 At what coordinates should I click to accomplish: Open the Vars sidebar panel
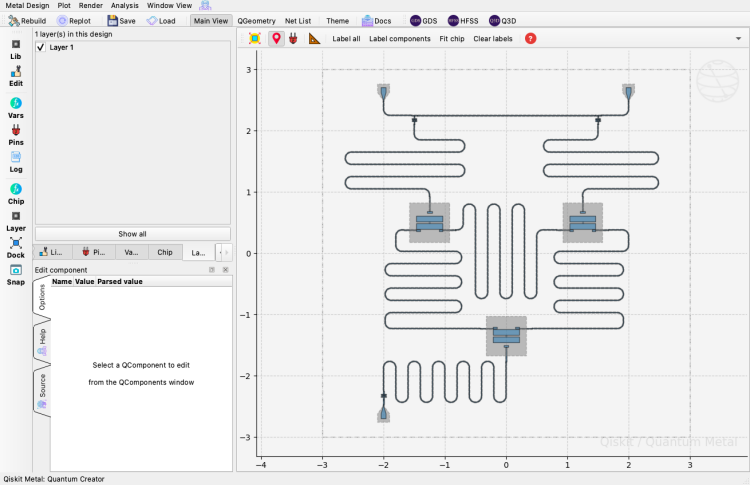(x=16, y=109)
